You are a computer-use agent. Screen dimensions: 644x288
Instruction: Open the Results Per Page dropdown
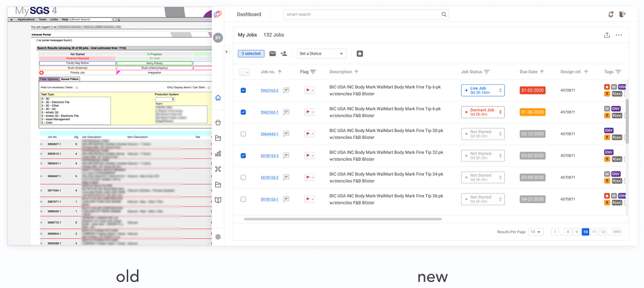tap(536, 232)
